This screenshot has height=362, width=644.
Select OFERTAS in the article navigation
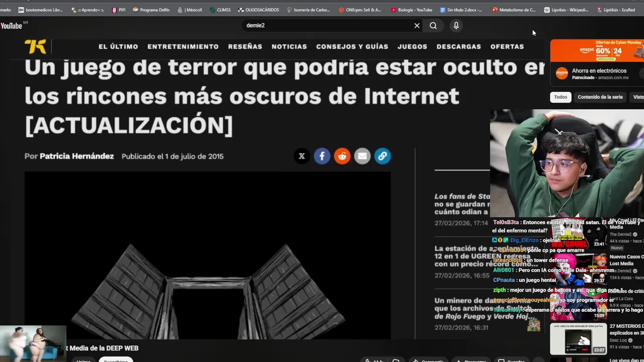tap(507, 46)
